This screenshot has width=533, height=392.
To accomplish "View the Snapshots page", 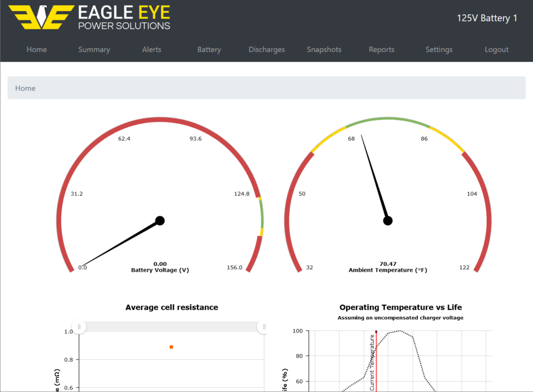I will pos(324,49).
